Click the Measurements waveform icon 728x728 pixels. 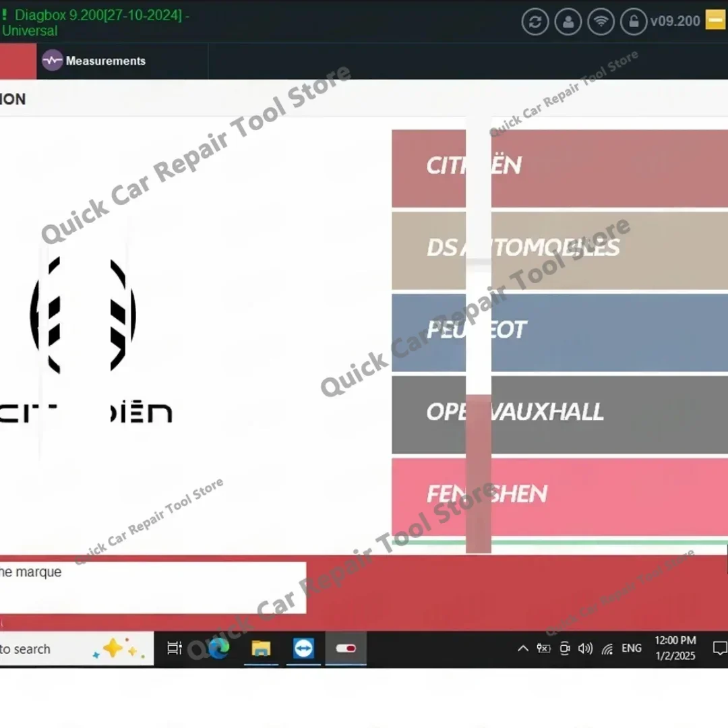52,61
